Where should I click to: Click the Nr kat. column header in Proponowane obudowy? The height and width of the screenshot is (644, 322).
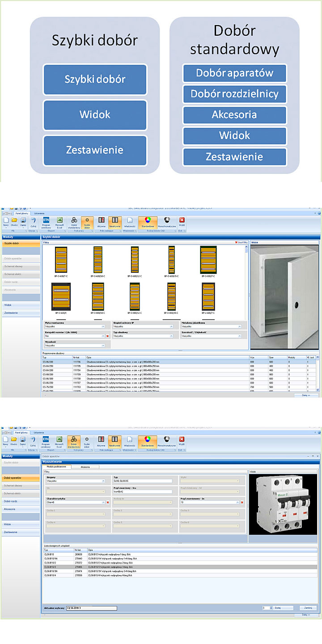pyautogui.click(x=79, y=358)
